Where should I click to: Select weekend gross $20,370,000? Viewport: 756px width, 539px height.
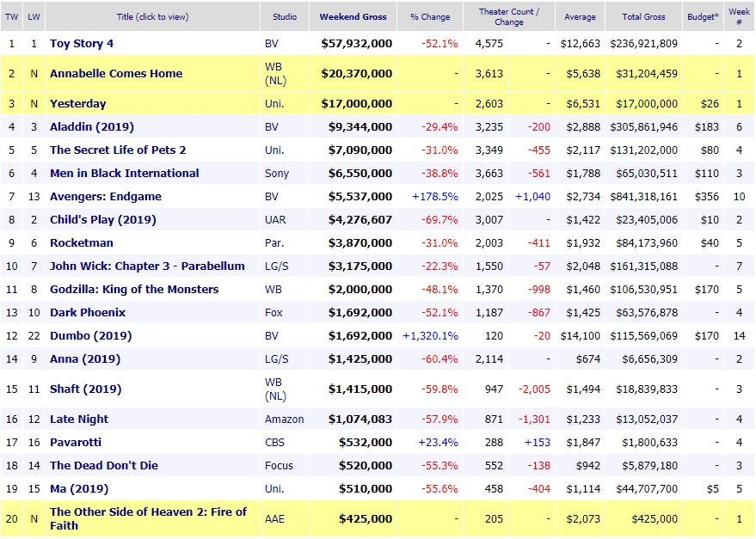357,73
